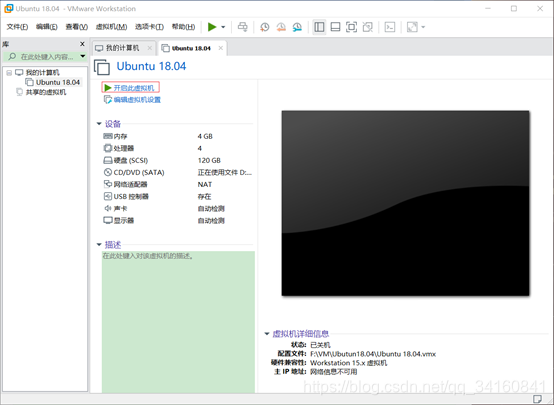Open the console view icon
The width and height of the screenshot is (554, 405).
(x=390, y=27)
